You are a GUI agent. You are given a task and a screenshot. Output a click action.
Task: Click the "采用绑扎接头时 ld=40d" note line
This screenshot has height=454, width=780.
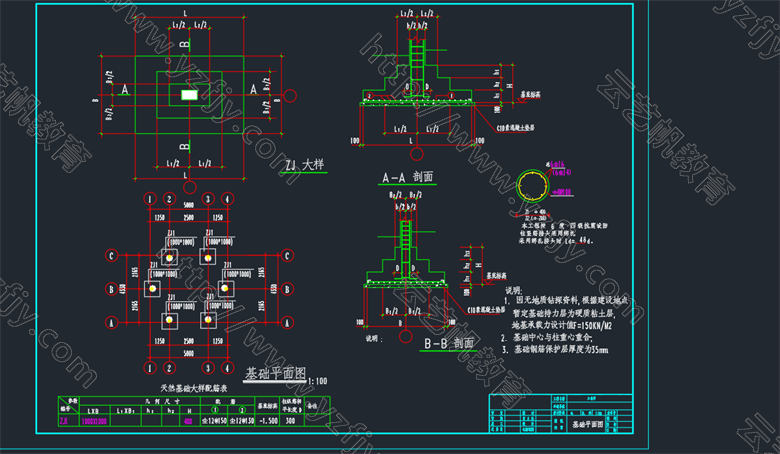[x=556, y=240]
